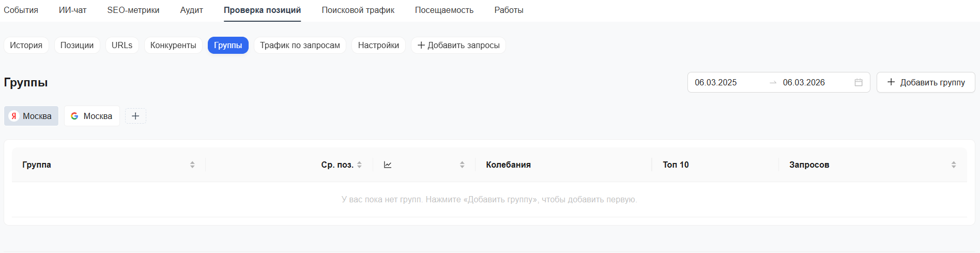
Task: Go to the SEO-метрики section
Action: (x=133, y=10)
